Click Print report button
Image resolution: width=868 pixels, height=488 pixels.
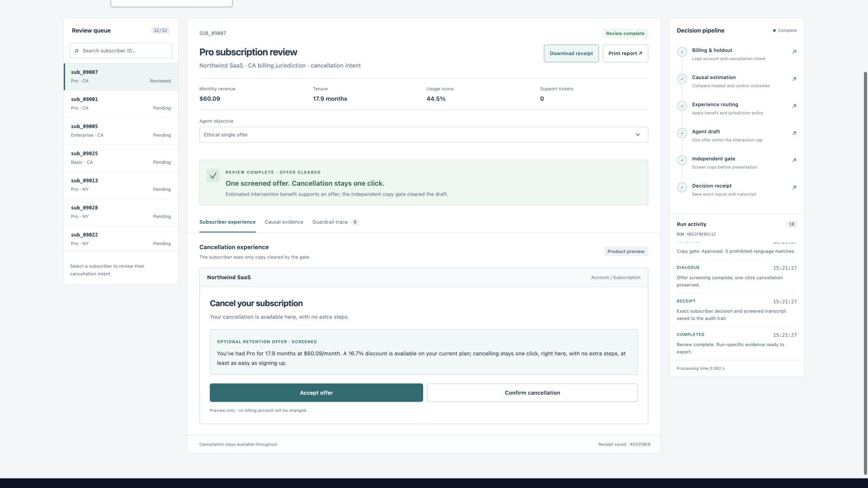625,53
